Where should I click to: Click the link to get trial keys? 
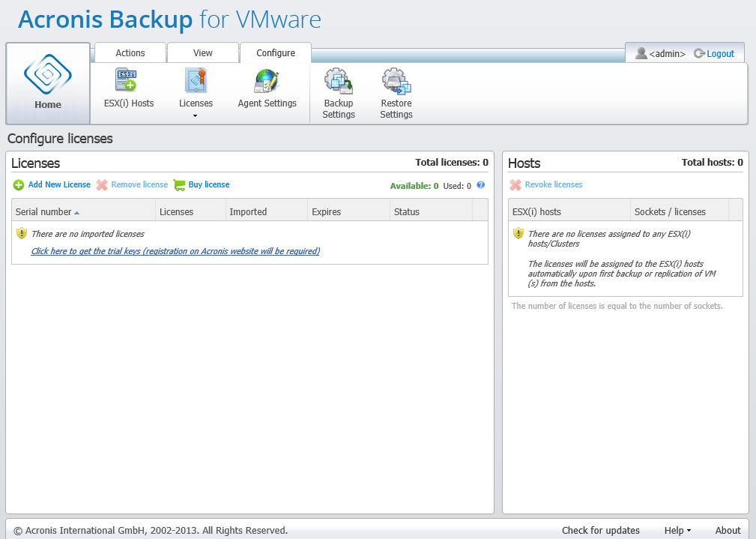175,251
